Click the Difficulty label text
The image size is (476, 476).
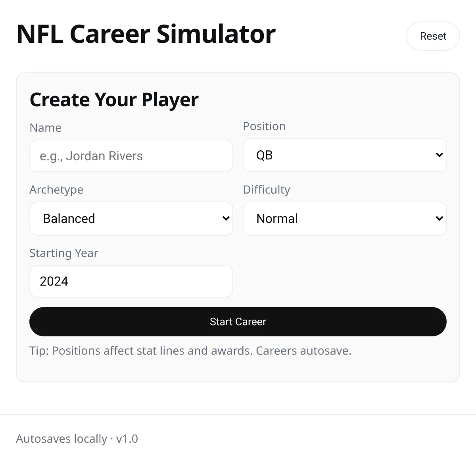(x=267, y=190)
